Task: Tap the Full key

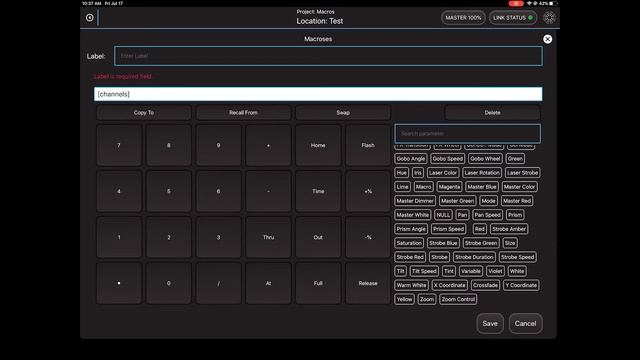Action: coord(318,283)
